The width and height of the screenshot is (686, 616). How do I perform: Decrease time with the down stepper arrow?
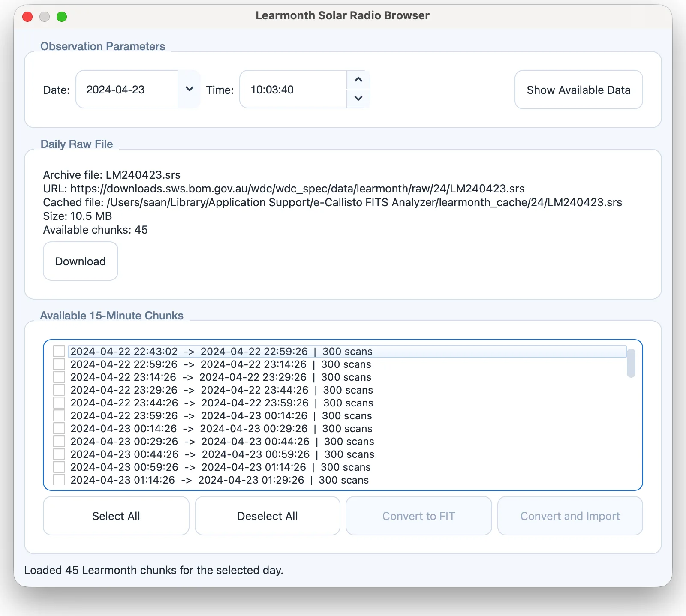pos(358,98)
